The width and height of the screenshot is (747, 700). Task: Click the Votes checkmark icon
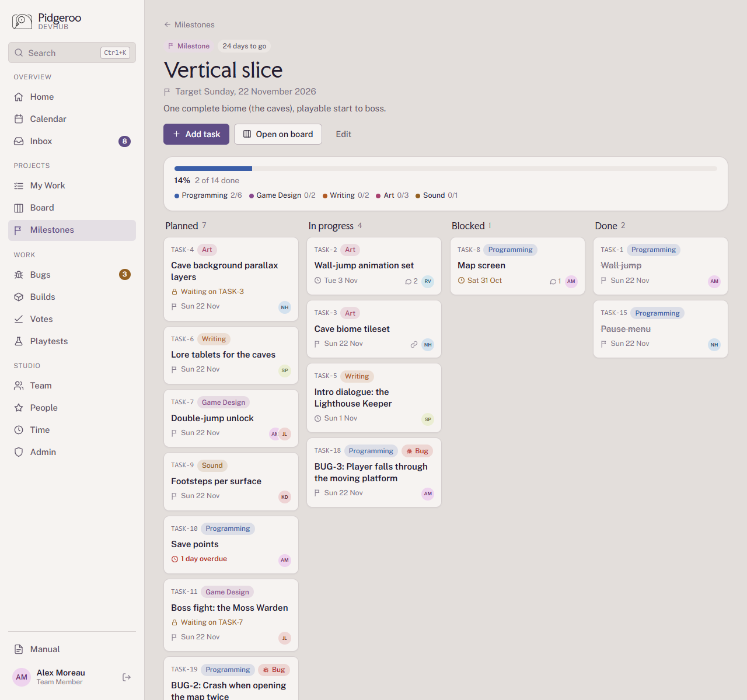coord(19,319)
